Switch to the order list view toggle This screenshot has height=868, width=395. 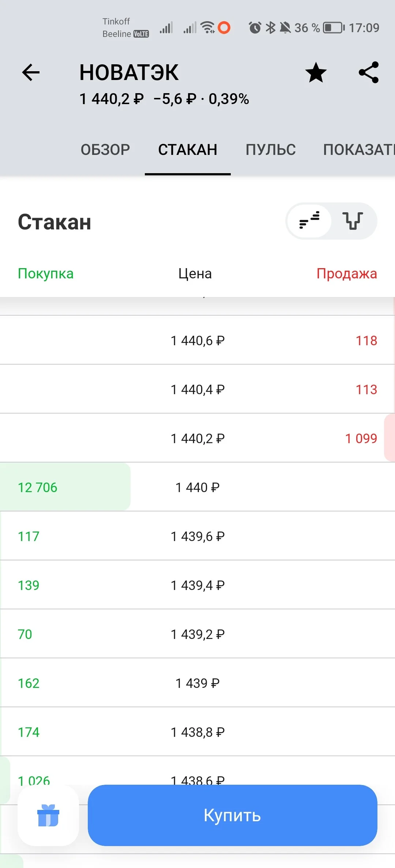coord(309,221)
